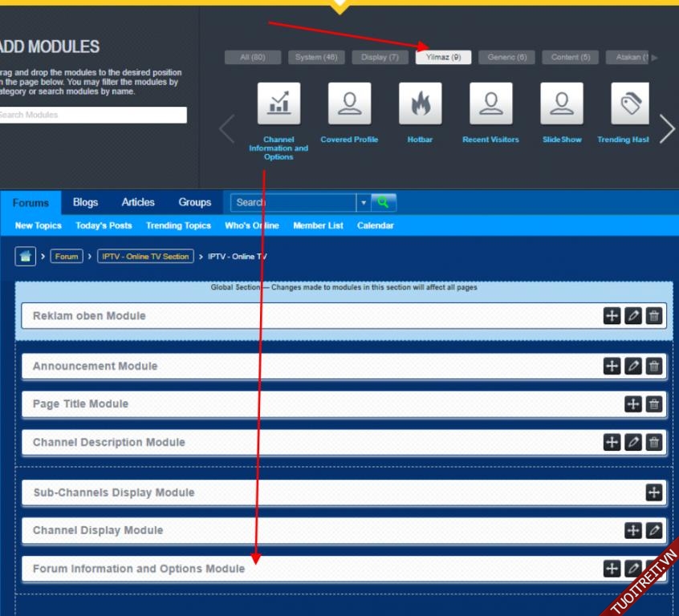679x616 pixels.
Task: Go to IPTV - Online TV Section breadcrumb
Action: click(x=145, y=257)
